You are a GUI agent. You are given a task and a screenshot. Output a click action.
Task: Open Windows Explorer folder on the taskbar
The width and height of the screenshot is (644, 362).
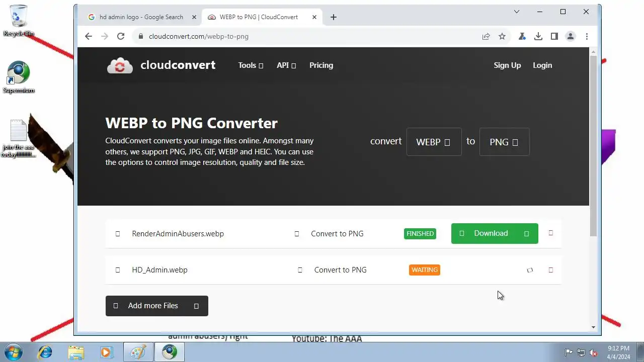coord(76,352)
